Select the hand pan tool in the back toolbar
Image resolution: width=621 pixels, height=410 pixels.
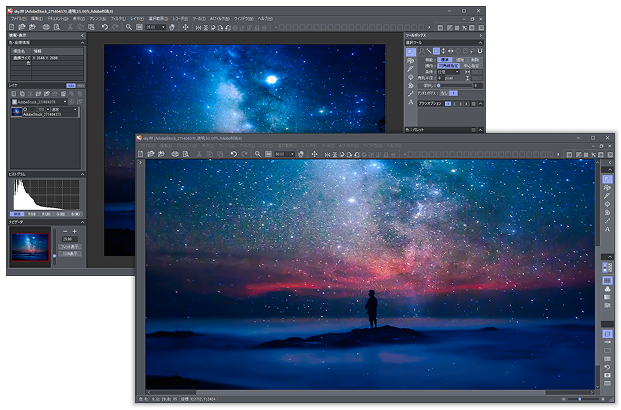(x=173, y=27)
